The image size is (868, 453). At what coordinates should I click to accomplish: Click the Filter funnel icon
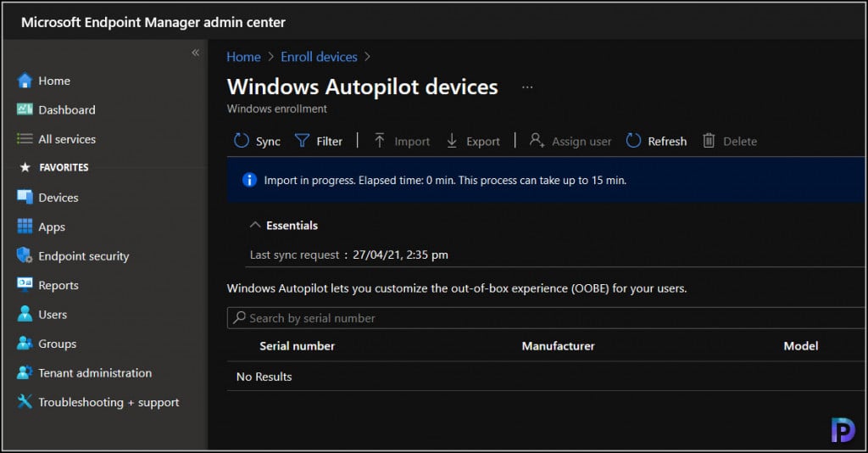(x=302, y=141)
